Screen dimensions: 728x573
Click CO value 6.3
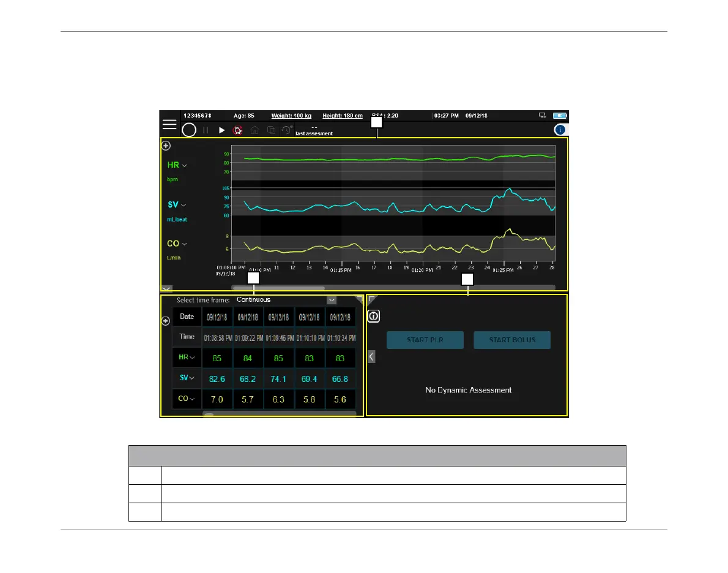tap(278, 400)
